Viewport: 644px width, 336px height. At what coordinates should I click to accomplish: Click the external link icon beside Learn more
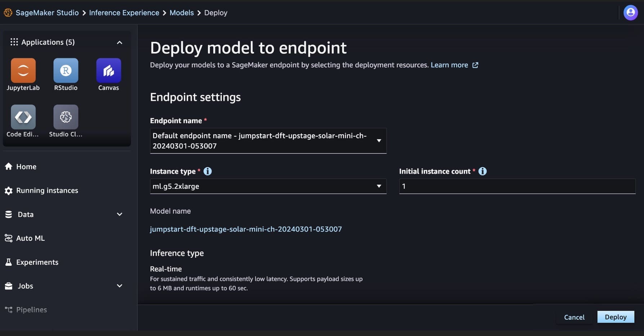[x=475, y=65]
